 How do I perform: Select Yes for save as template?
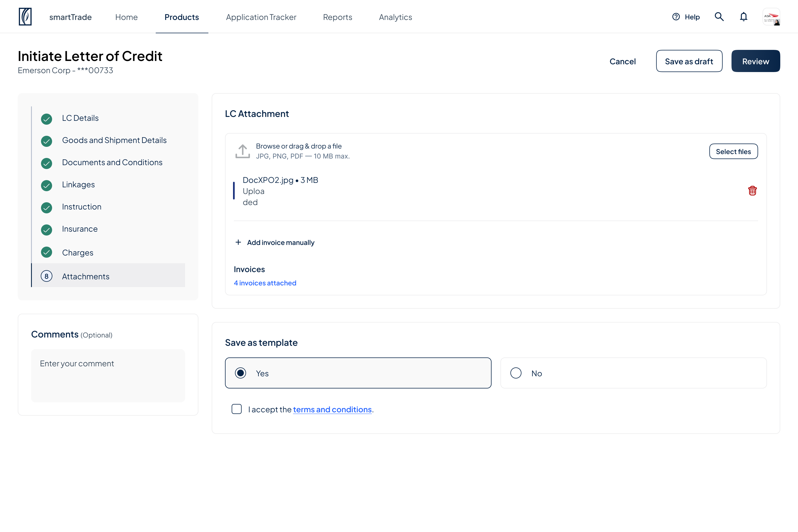click(358, 373)
